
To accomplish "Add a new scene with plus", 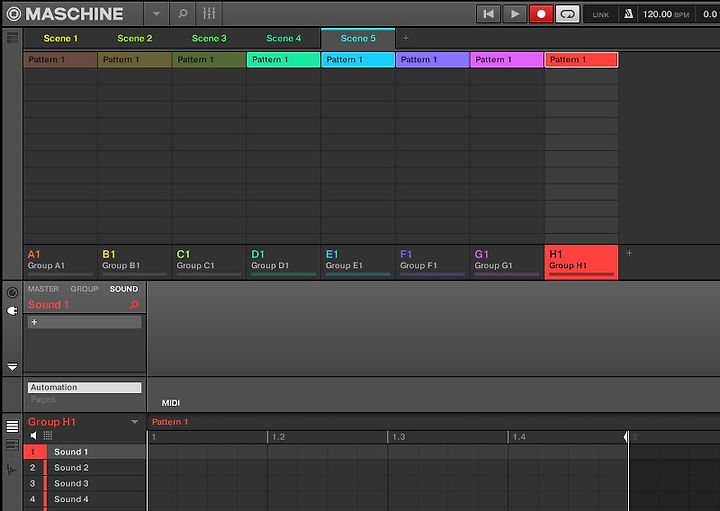I will click(x=405, y=38).
